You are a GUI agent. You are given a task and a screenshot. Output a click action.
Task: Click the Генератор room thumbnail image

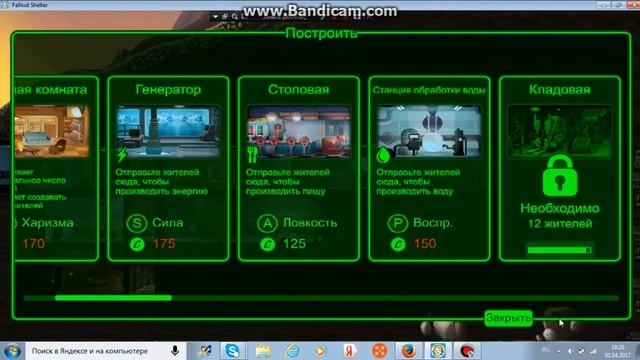(x=168, y=131)
